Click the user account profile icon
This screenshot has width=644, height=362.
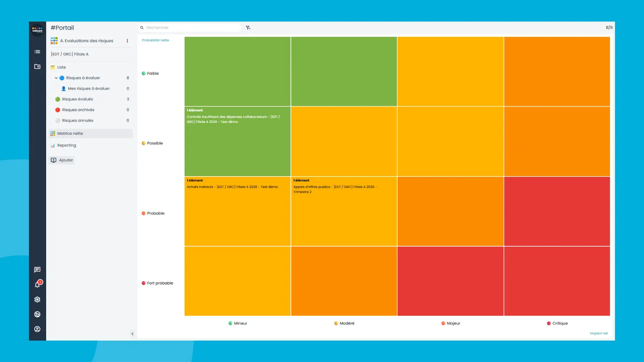pyautogui.click(x=37, y=329)
